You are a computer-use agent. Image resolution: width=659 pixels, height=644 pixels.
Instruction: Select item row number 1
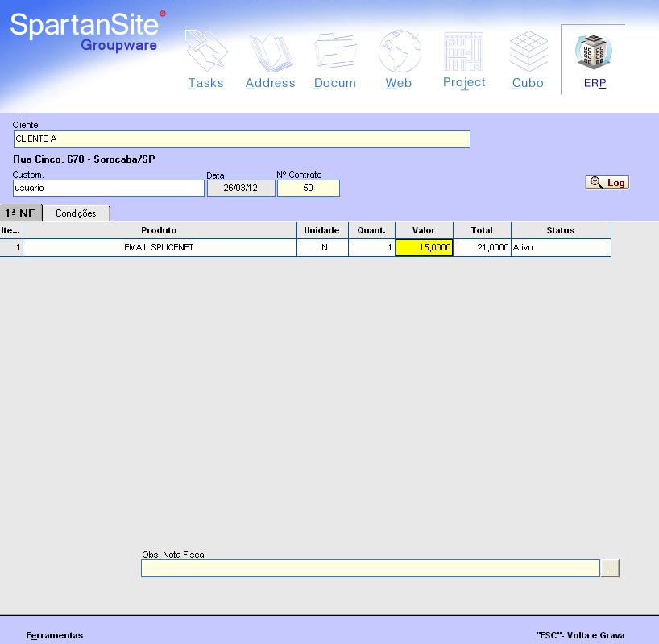(x=11, y=247)
